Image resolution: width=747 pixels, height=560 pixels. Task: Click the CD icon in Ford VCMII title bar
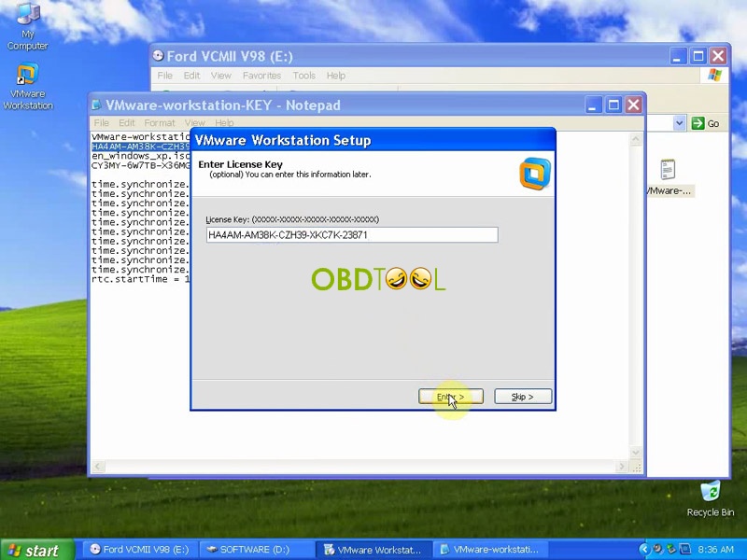point(158,56)
